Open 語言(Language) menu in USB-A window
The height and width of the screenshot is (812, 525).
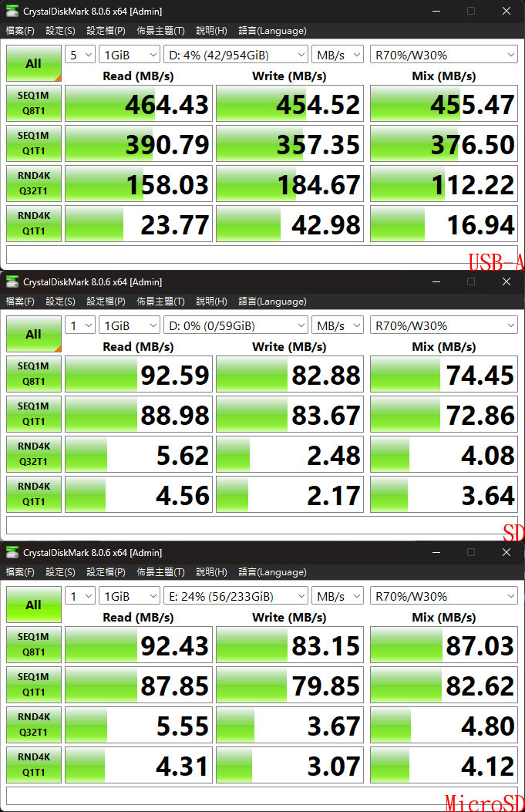[x=272, y=31]
